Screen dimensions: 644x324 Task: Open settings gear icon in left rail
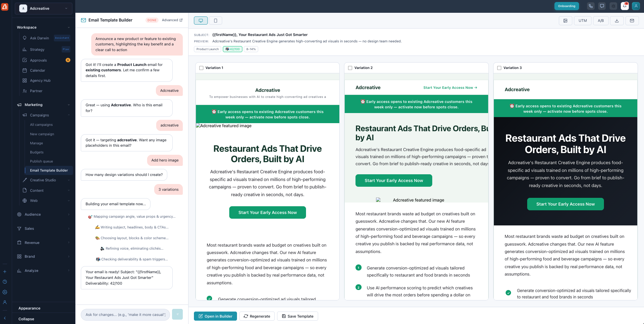[5, 292]
